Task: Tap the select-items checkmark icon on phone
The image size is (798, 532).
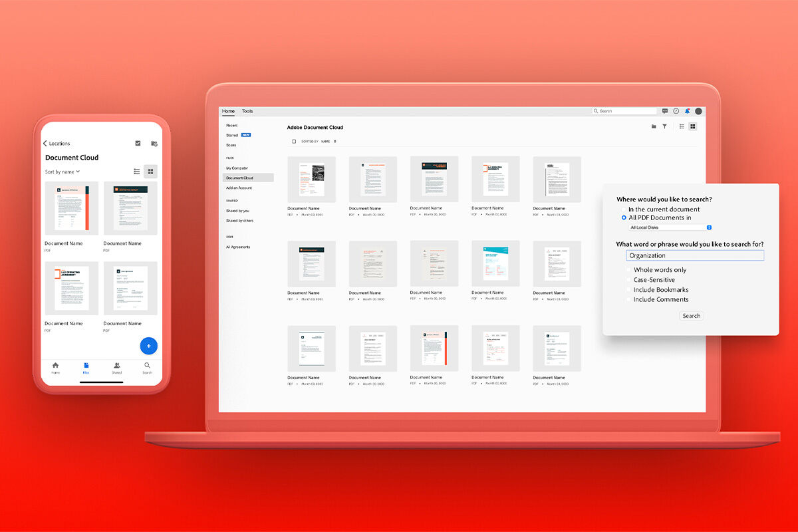Action: (138, 143)
